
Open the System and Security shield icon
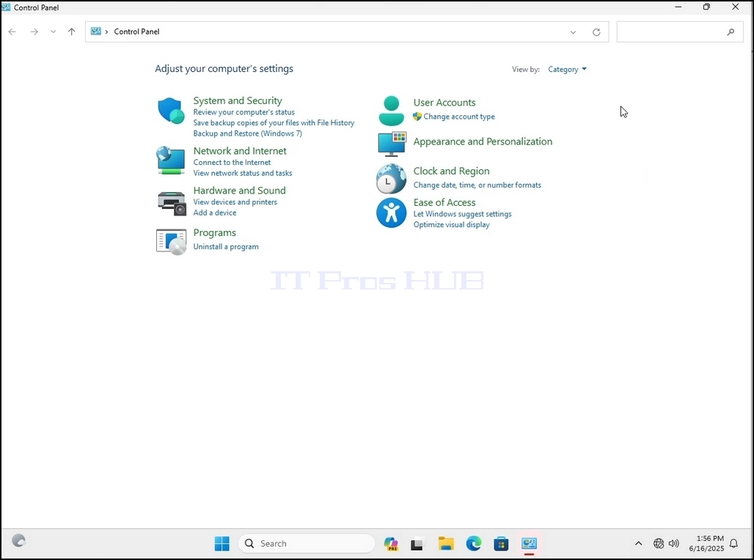pyautogui.click(x=171, y=111)
